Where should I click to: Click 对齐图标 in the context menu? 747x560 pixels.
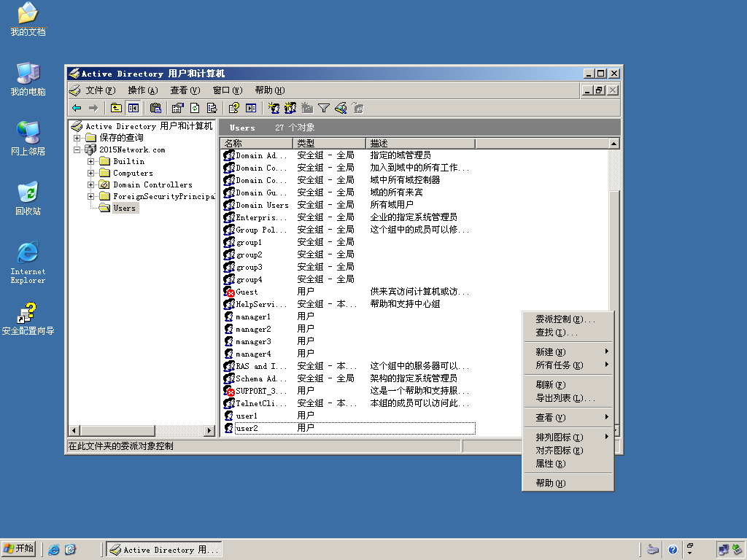(568, 451)
